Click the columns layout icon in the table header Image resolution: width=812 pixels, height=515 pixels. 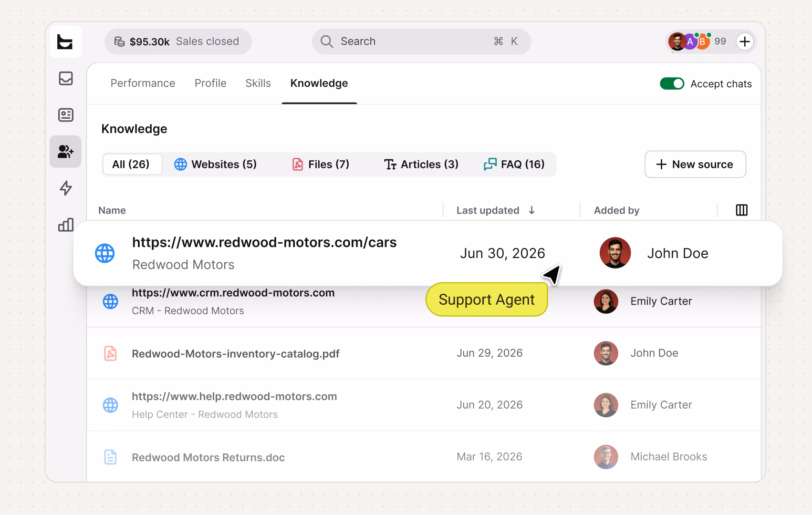741,210
